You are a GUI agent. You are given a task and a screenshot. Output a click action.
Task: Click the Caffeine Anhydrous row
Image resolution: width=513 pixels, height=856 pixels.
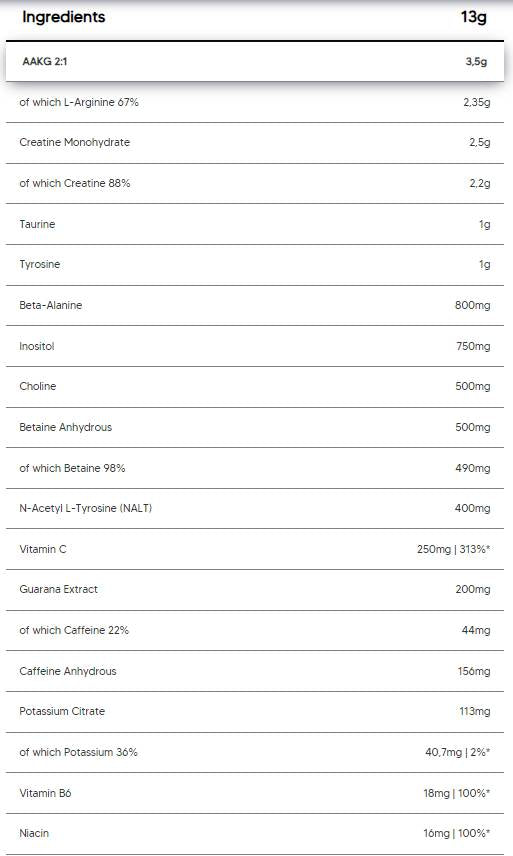255,671
